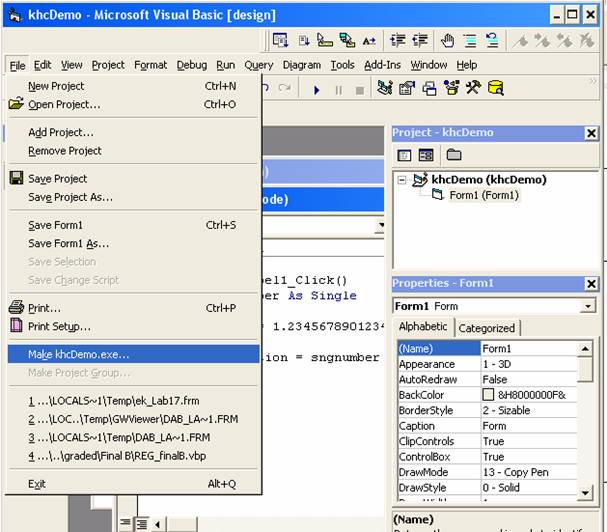Screen dimensions: 607x532
Task: Click the Comment Block toolbar icon
Action: click(x=470, y=40)
